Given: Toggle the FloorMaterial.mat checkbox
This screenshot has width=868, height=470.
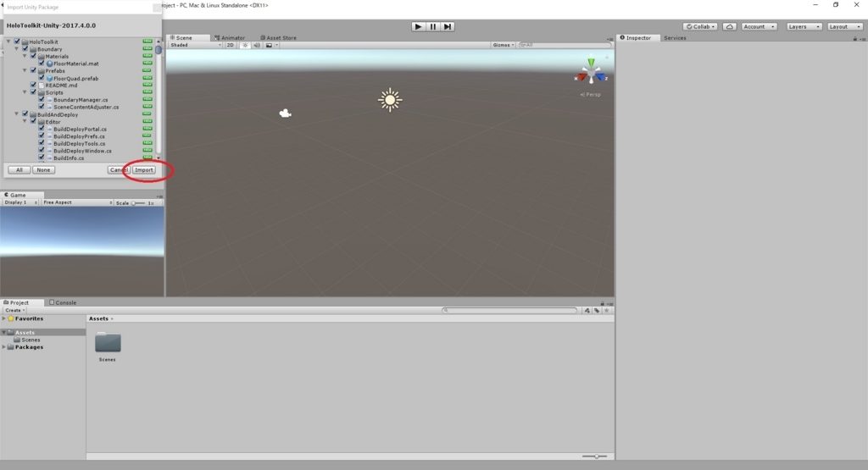Looking at the screenshot, I should [x=42, y=63].
